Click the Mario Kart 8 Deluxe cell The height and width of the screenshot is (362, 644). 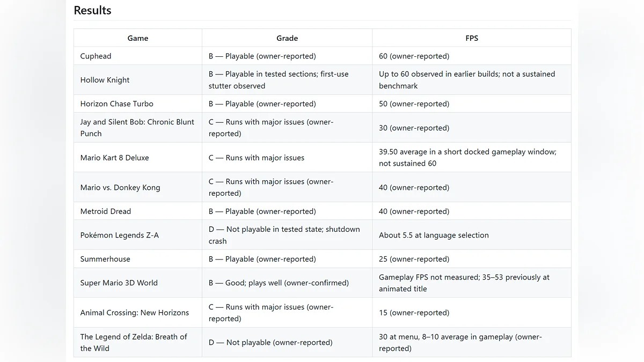pyautogui.click(x=138, y=158)
